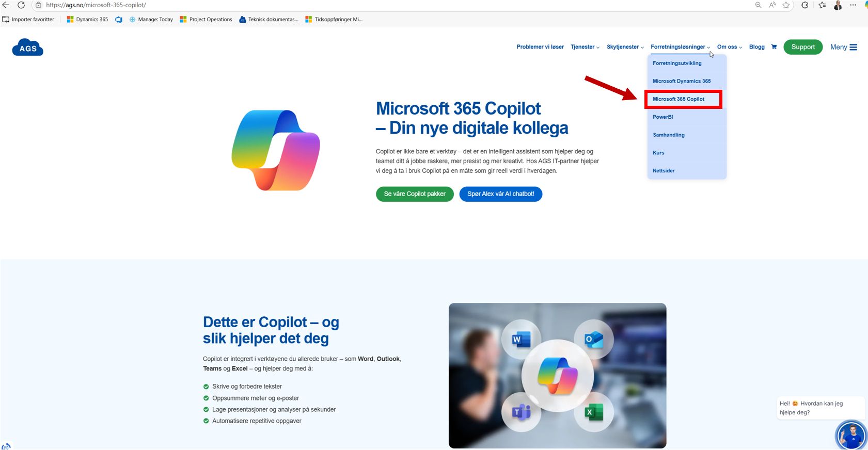Screen dimensions: 868x450
Task: Click the browser refresh icon
Action: [21, 5]
